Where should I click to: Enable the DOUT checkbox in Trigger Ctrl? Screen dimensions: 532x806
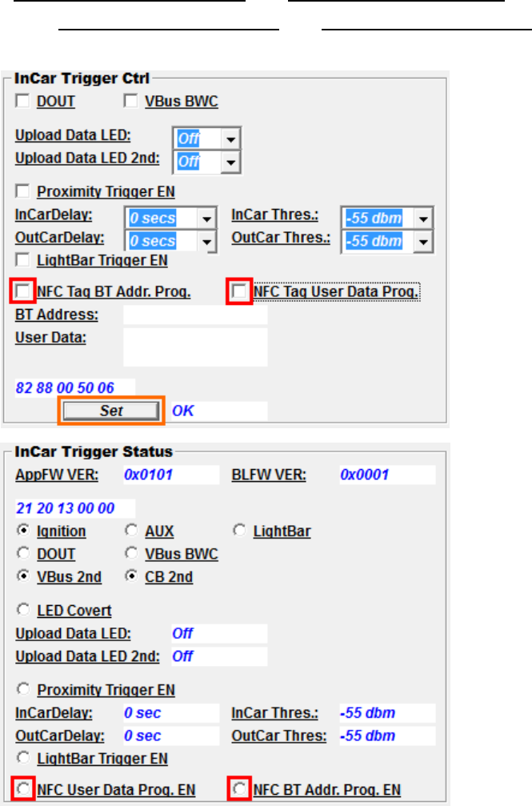[x=22, y=101]
